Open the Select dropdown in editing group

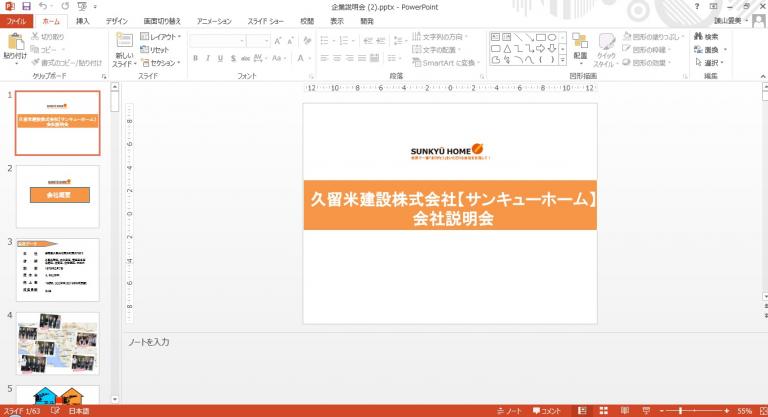[711, 63]
